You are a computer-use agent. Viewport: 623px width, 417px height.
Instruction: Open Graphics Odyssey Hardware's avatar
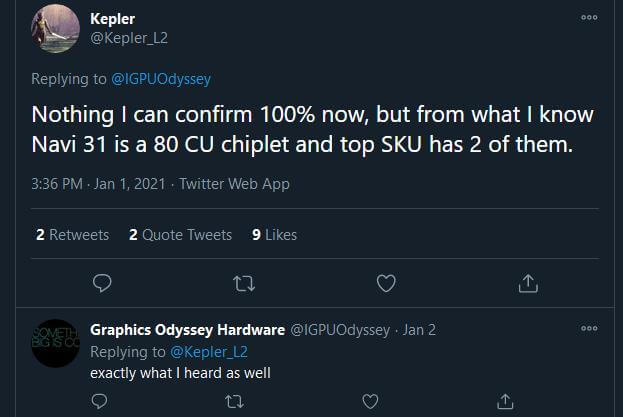(55, 343)
